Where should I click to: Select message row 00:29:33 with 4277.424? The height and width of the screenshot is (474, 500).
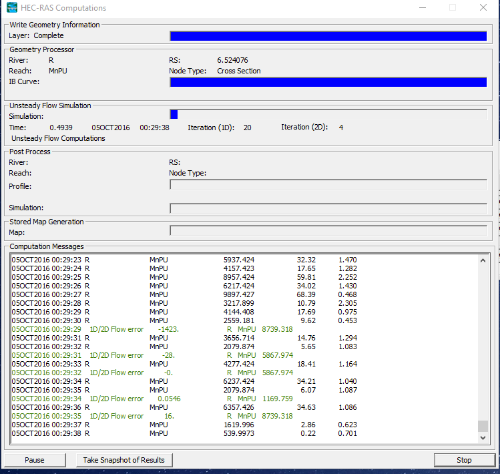[184, 364]
